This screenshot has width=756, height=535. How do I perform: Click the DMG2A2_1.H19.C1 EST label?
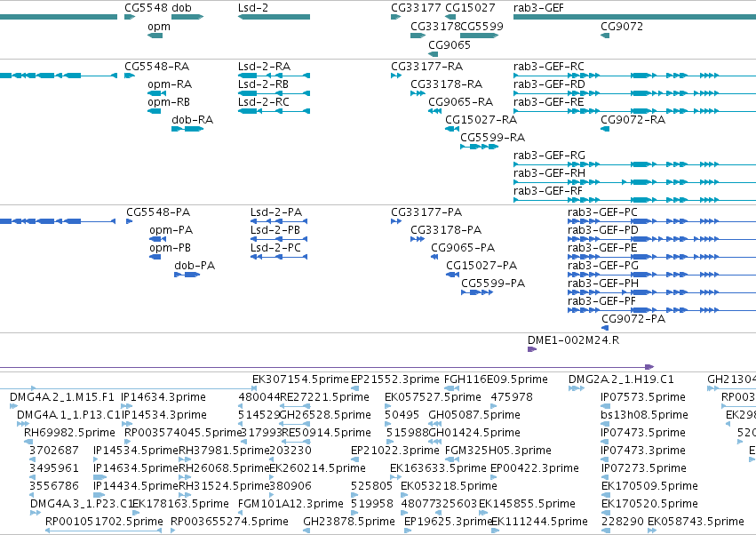point(622,379)
